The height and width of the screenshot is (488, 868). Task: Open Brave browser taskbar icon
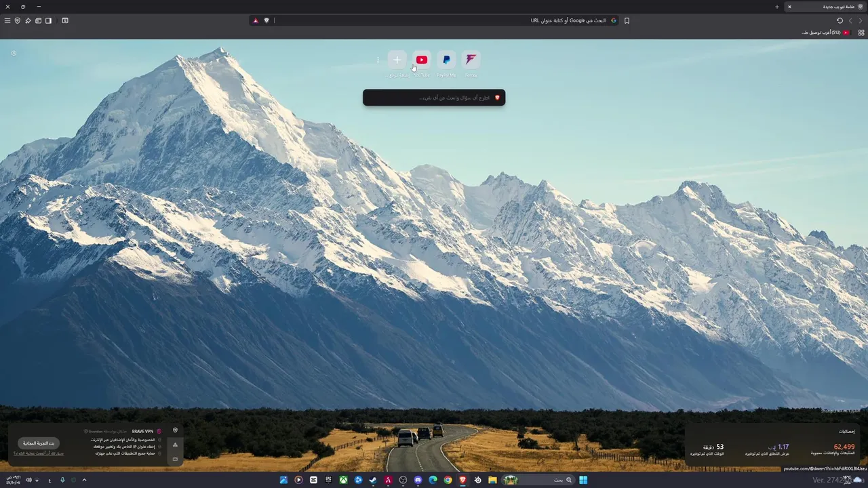pyautogui.click(x=463, y=480)
